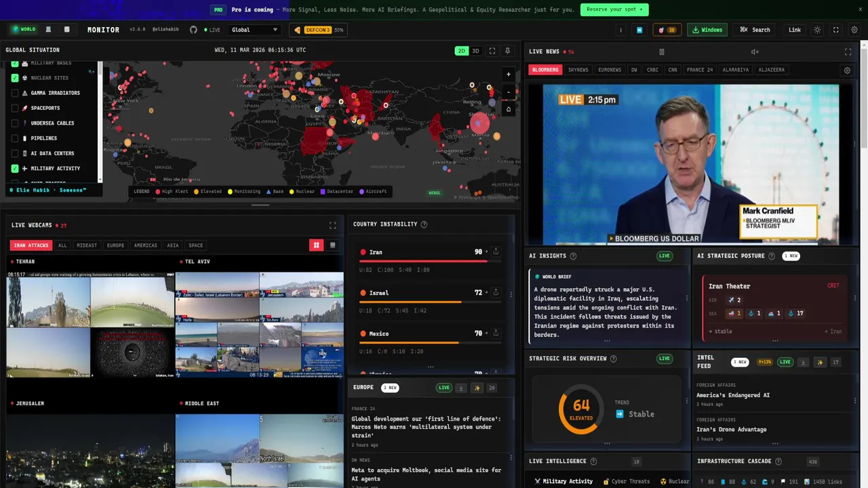
Task: Open the Tel Aviv webcam feed
Action: [x=260, y=325]
